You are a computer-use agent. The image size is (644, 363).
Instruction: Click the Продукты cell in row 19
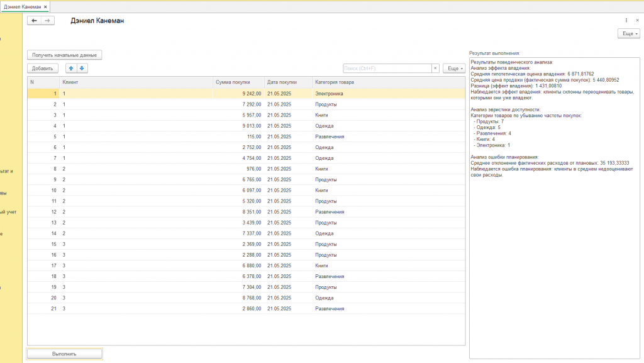tap(389, 287)
